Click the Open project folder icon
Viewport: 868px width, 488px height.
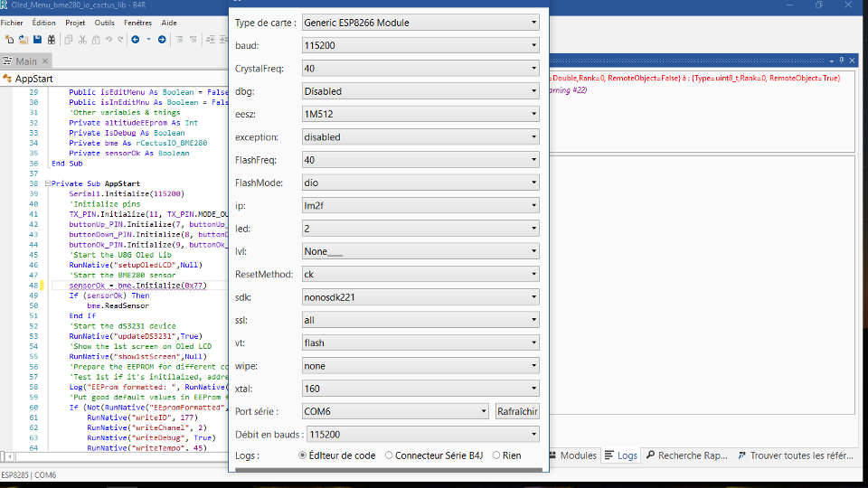pos(24,39)
